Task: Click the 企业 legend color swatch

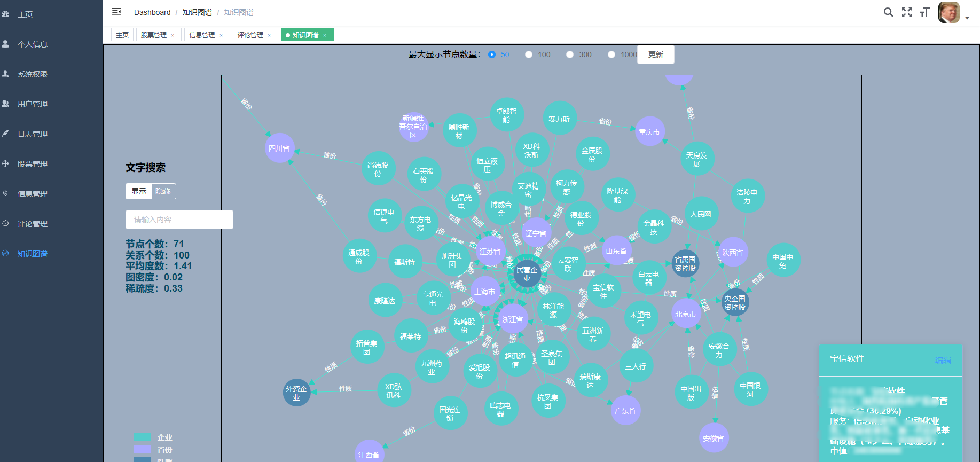Action: (143, 437)
